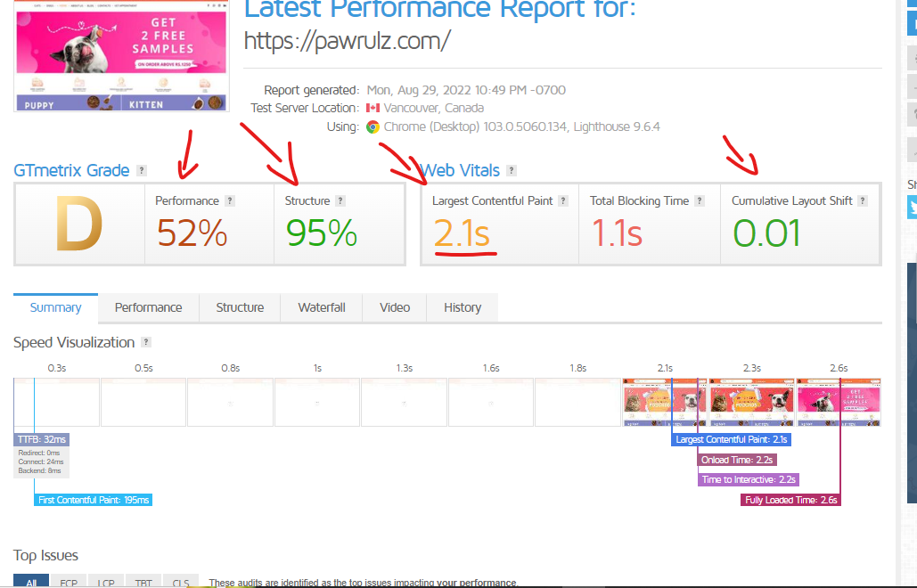This screenshot has height=588, width=917.
Task: Click the Onload Time: 2.2s marker
Action: (737, 460)
